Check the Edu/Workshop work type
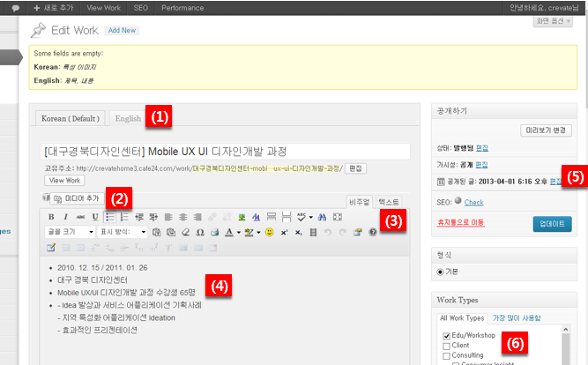 tap(446, 336)
